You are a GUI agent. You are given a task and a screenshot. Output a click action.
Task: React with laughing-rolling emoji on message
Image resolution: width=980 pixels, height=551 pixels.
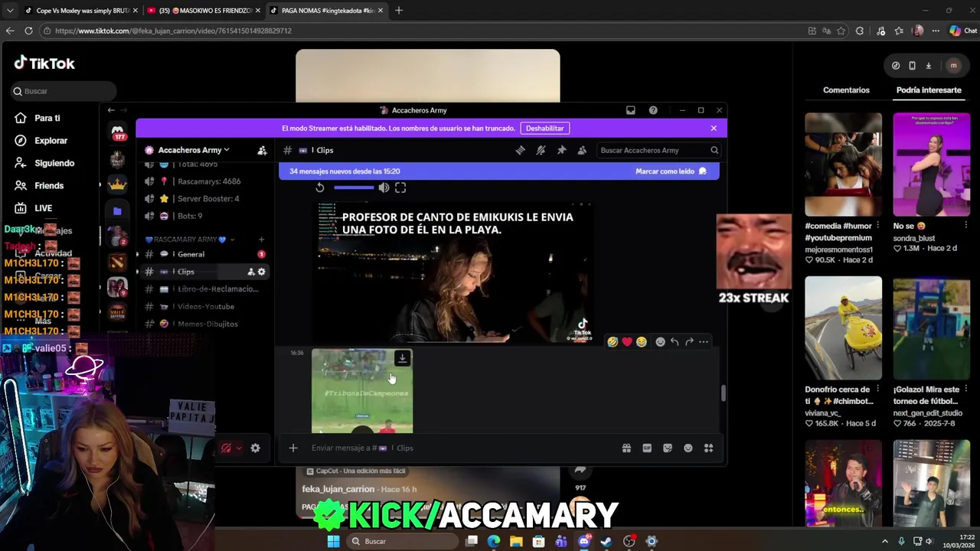pyautogui.click(x=612, y=342)
